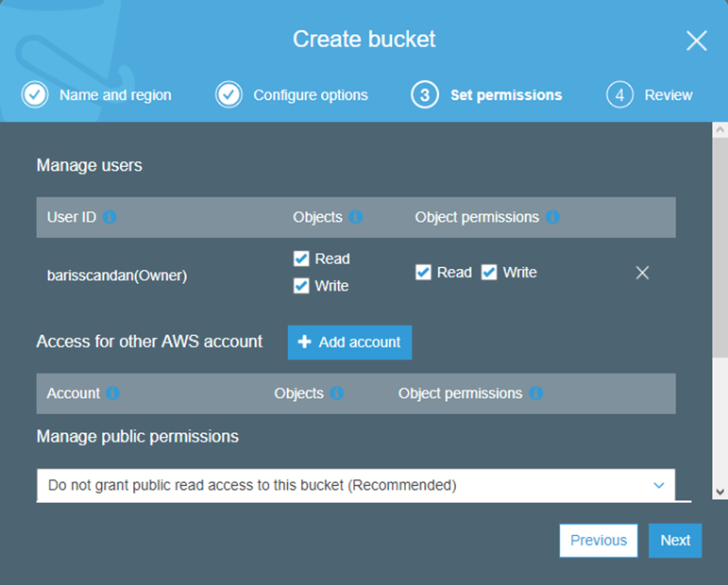Uncheck the Objects Write checkbox
The image size is (728, 585).
pos(301,286)
